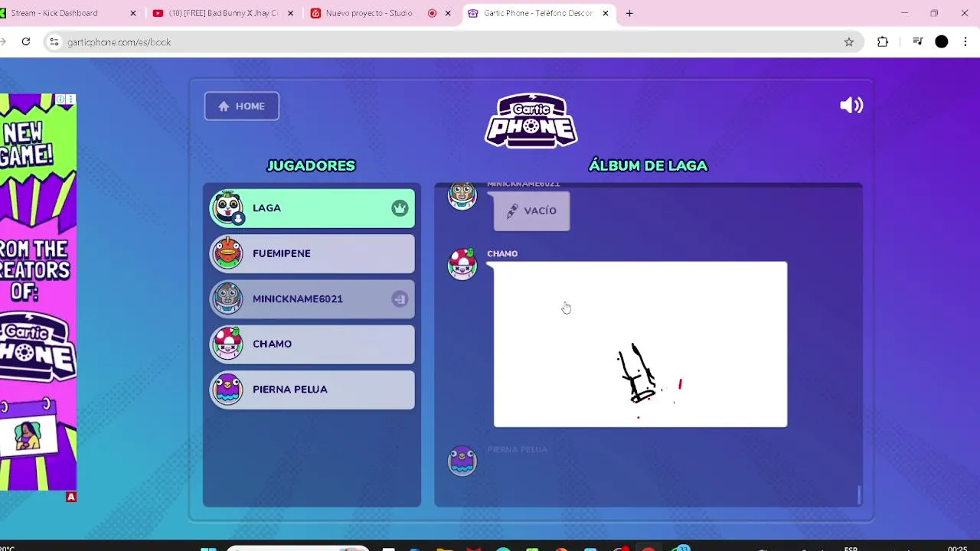Image resolution: width=980 pixels, height=551 pixels.
Task: Click the left-game icon on MINICKNAME6021's row
Action: [400, 299]
